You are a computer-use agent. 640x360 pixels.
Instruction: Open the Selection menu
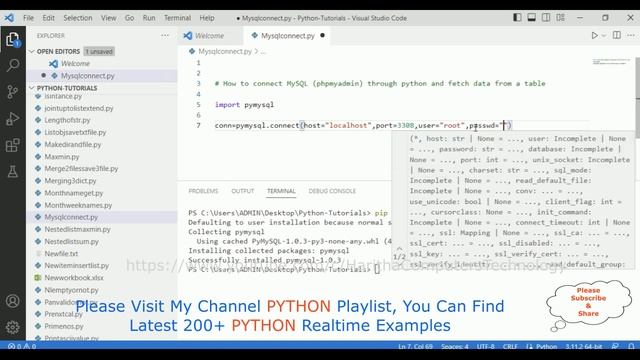tap(78, 18)
